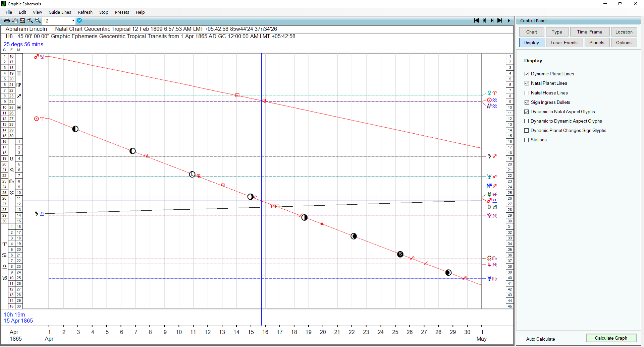
Task: Switch to the Type tab
Action: pyautogui.click(x=557, y=32)
